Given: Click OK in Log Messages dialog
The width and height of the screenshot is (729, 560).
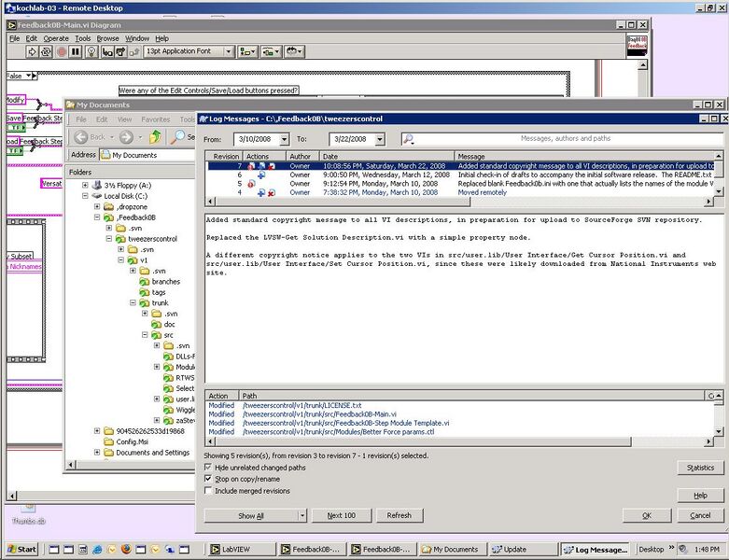Looking at the screenshot, I should click(x=647, y=515).
